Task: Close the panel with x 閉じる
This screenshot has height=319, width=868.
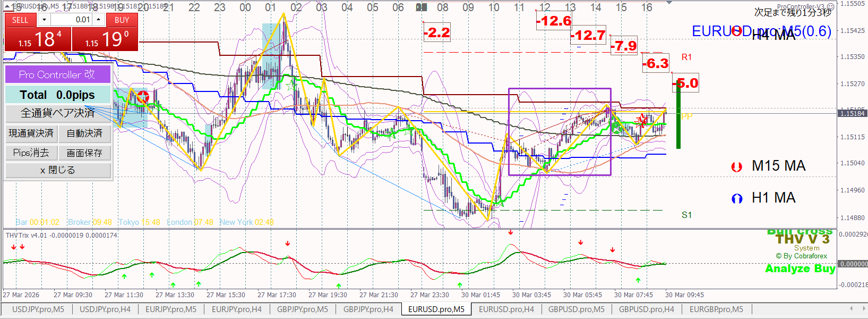Action: 58,171
